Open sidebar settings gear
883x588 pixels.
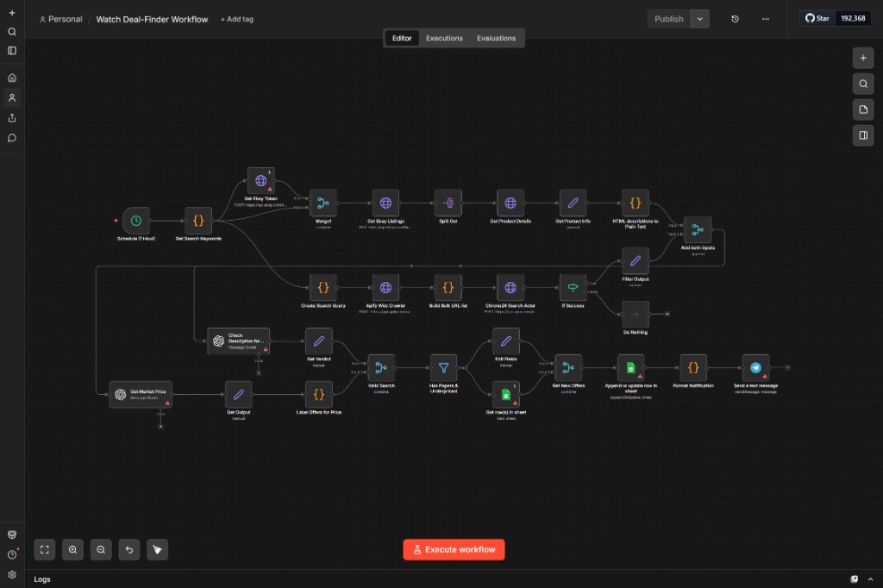pos(12,575)
